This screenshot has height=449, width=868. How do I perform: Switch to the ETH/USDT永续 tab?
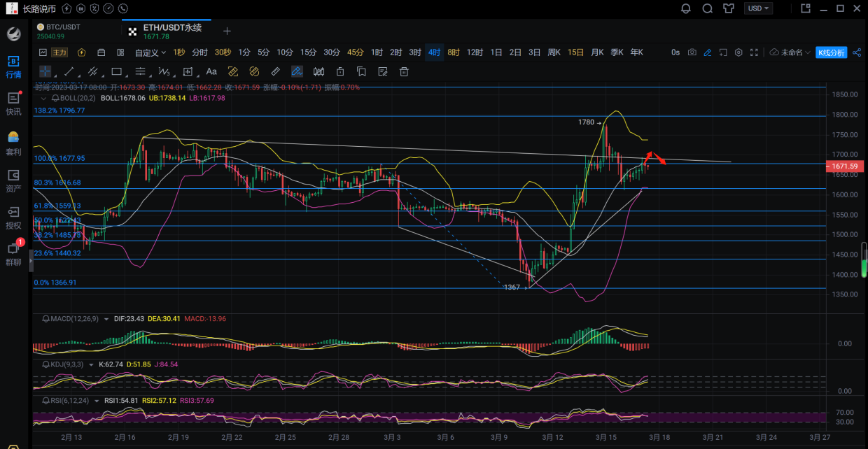[x=166, y=31]
